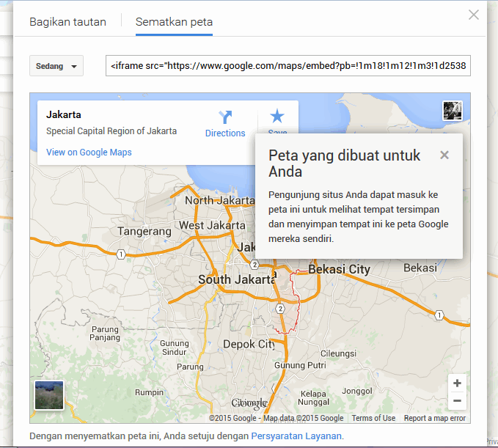This screenshot has width=498, height=448.
Task: Click the Tangerang label on the map
Action: pos(144,232)
